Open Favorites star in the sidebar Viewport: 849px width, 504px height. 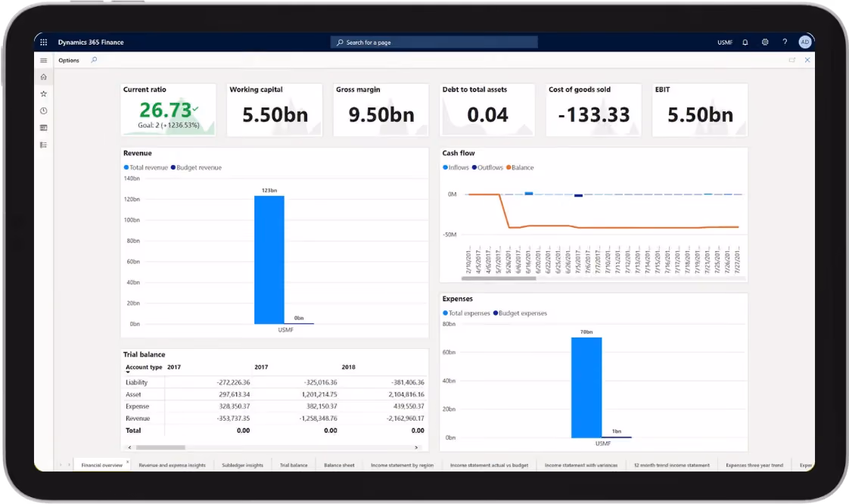pos(43,94)
